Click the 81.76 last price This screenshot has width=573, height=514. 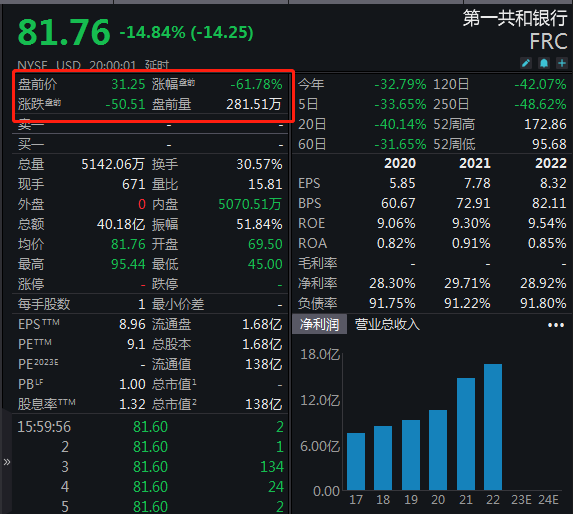click(64, 33)
